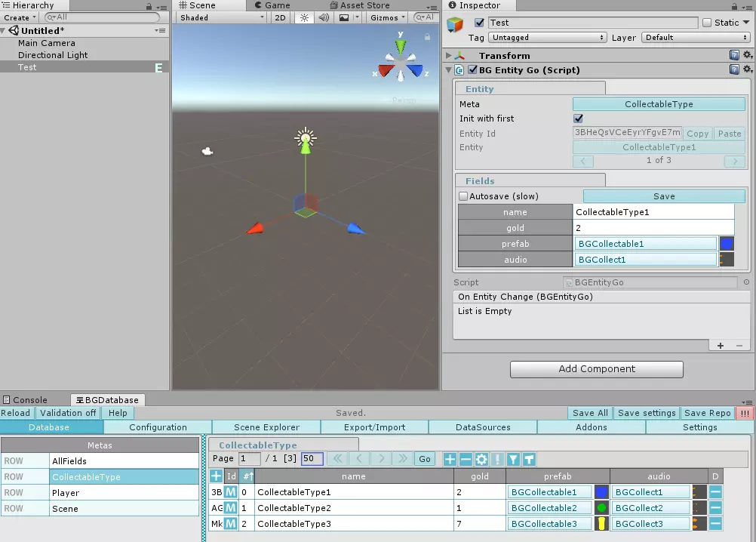Image resolution: width=756 pixels, height=542 pixels.
Task: Click the filter funnel icon in the BGDatabase toolbar
Action: click(x=513, y=459)
